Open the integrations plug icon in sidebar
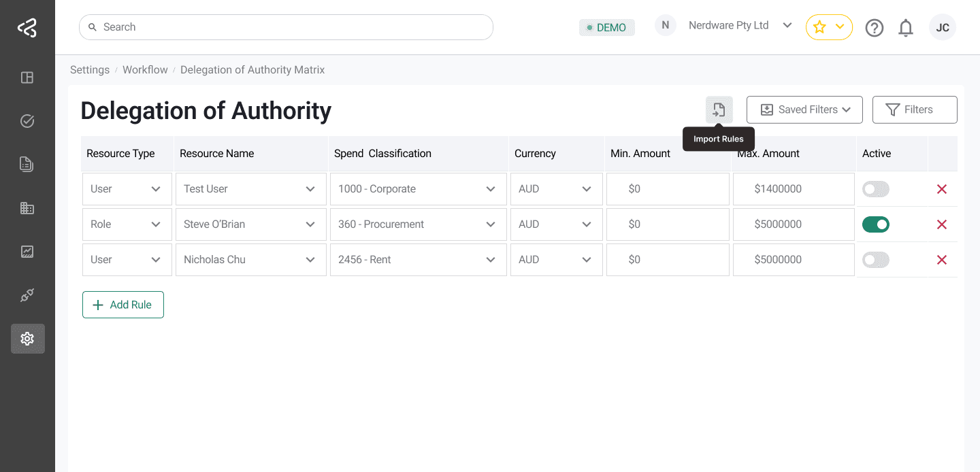This screenshot has height=472, width=980. click(x=27, y=294)
